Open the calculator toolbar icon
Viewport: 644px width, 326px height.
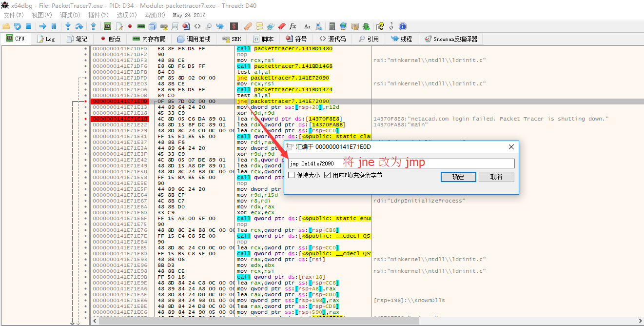coord(332,26)
